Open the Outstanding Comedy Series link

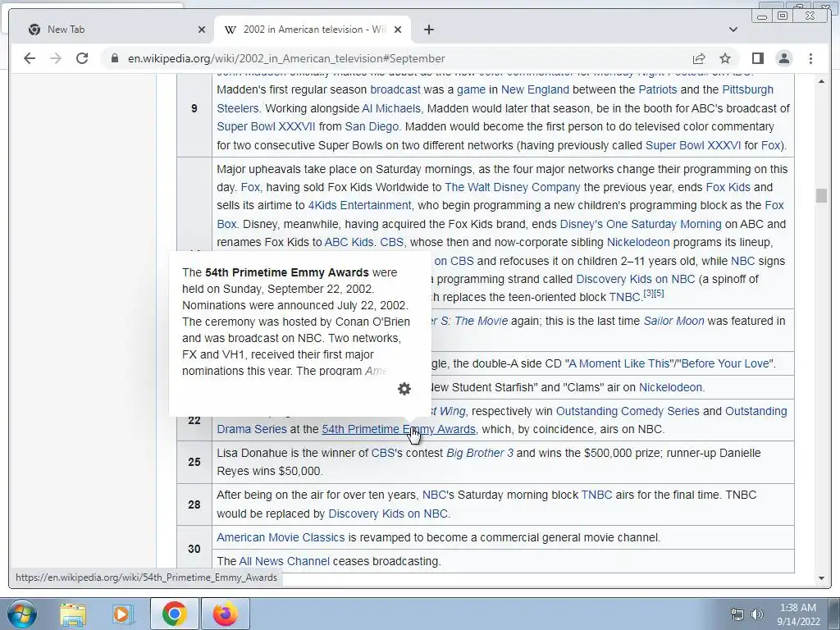click(x=628, y=411)
